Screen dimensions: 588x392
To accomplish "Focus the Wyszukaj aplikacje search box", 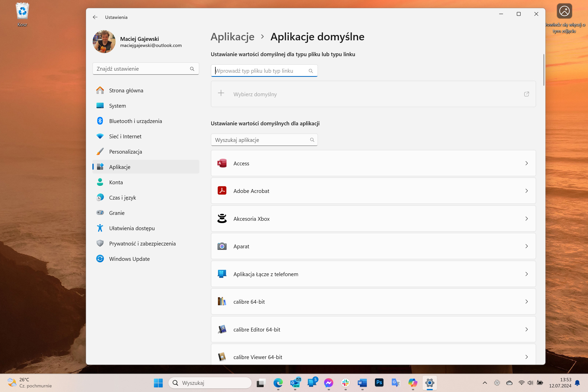I will tap(264, 140).
